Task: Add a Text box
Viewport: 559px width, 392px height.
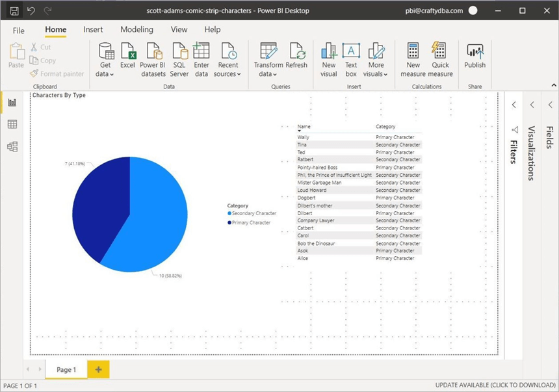Action: 351,51
